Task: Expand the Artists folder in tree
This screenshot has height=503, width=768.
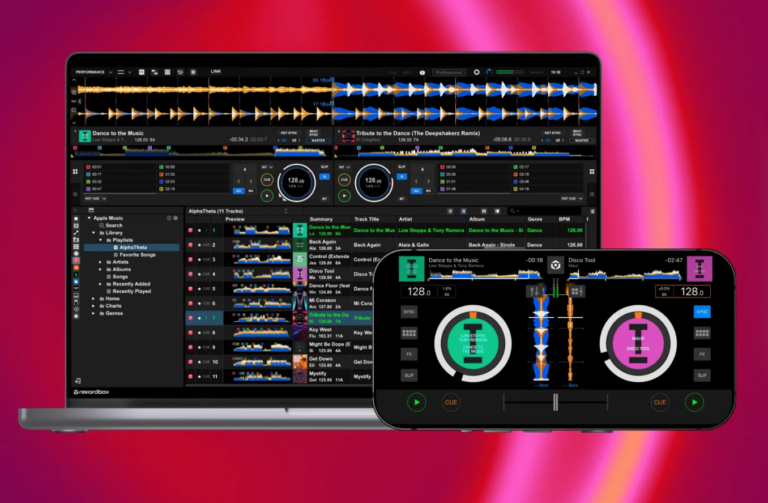Action: (x=100, y=262)
